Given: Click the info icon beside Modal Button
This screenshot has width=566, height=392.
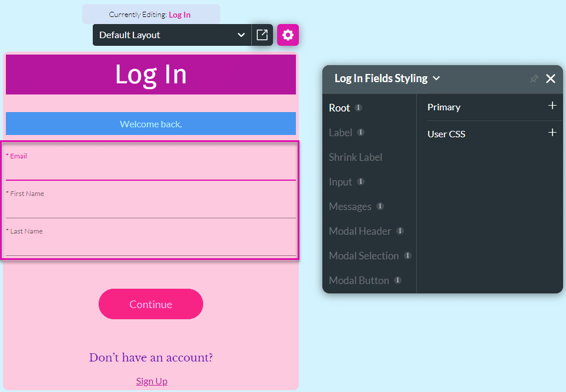Looking at the screenshot, I should click(398, 281).
